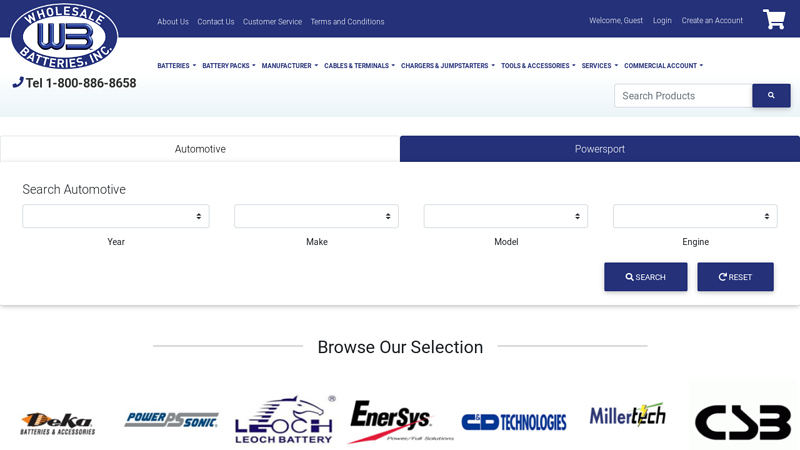This screenshot has height=450, width=800.
Task: Open the Power Sonic brand logo
Action: coord(171,419)
